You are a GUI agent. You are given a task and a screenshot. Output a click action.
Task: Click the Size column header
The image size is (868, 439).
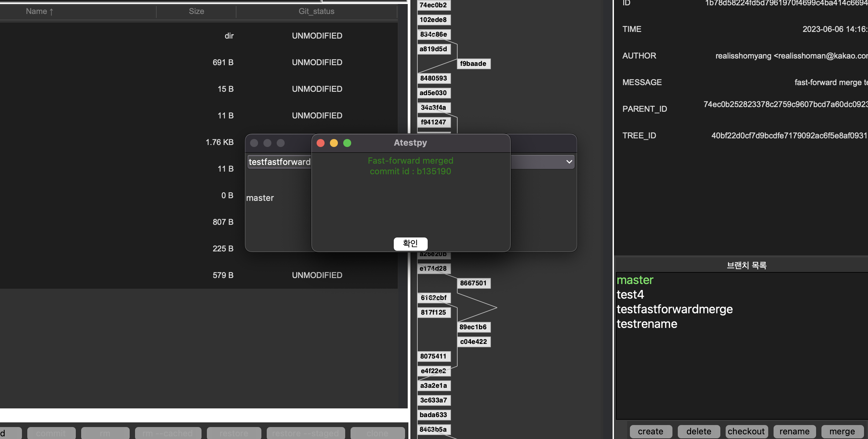click(x=196, y=11)
